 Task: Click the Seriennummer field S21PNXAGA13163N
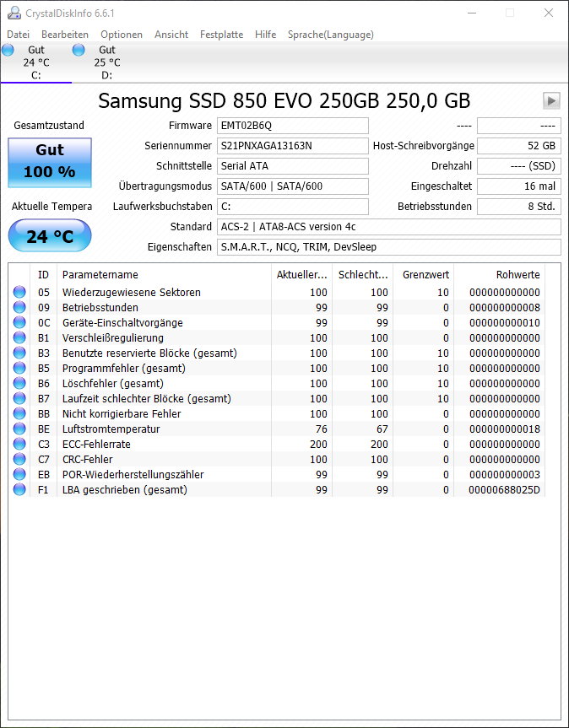coord(293,146)
